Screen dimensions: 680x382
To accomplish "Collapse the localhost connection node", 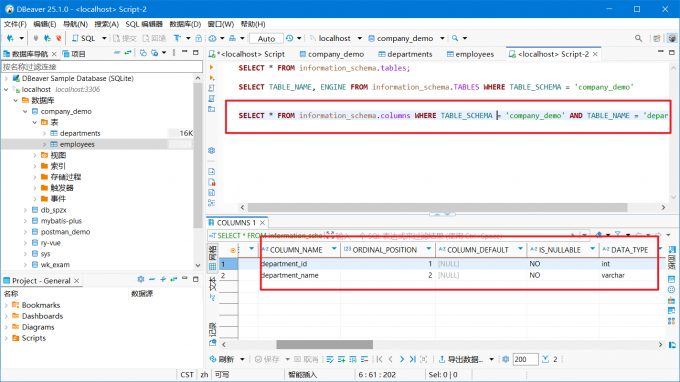I will (6, 89).
